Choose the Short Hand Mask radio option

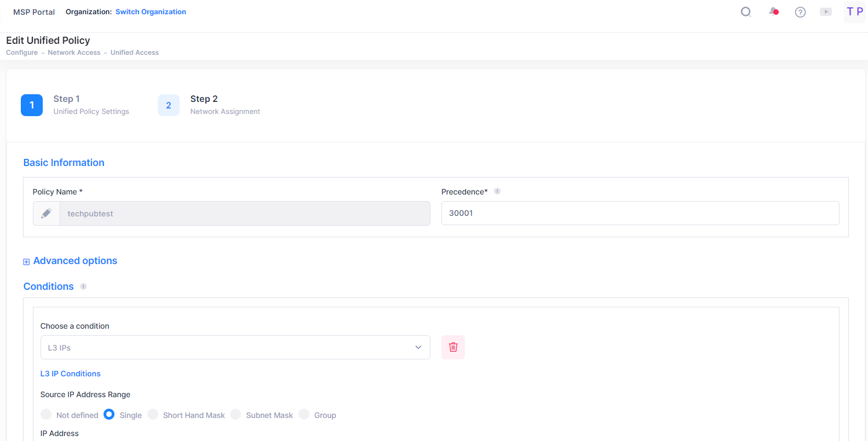(153, 415)
